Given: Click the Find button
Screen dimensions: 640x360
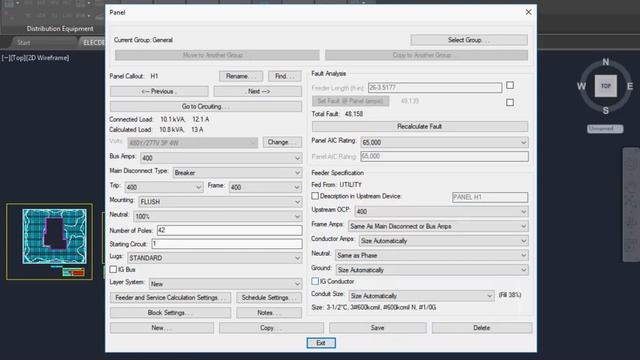Looking at the screenshot, I should click(x=284, y=76).
